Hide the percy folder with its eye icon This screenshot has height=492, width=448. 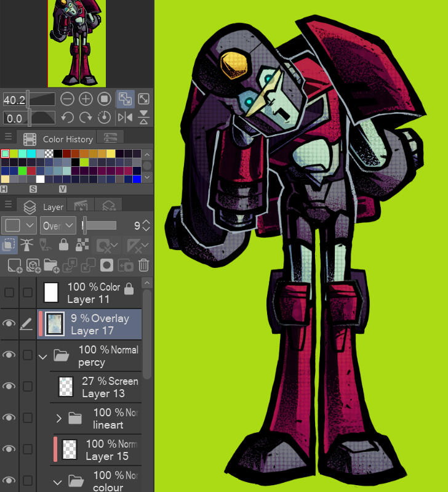point(9,355)
